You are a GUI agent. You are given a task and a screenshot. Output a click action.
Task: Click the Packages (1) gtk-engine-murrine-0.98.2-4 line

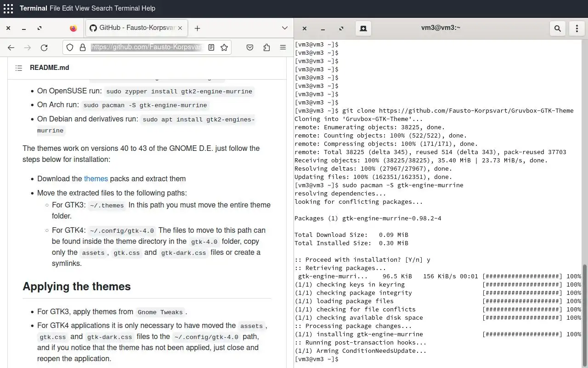pyautogui.click(x=368, y=218)
